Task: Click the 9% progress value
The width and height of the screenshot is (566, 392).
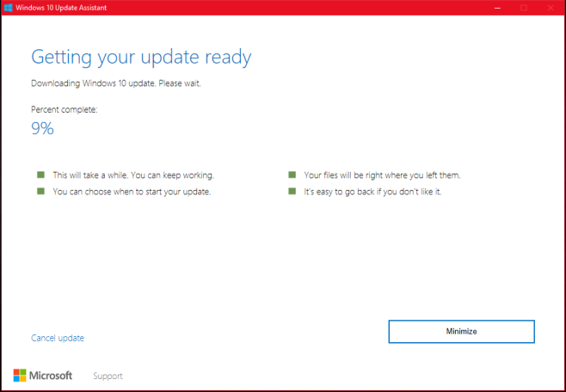Action: [43, 128]
